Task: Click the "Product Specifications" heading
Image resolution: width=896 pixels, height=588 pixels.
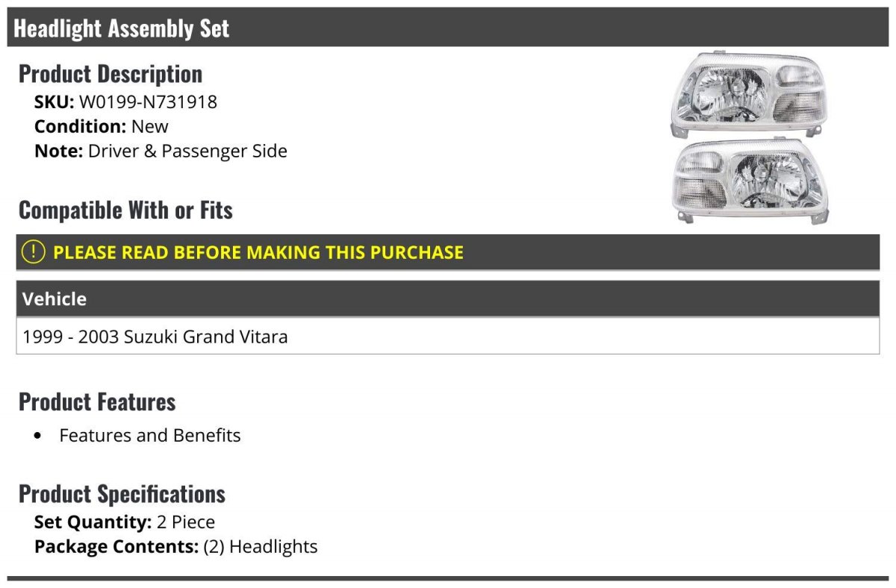Action: 122,494
